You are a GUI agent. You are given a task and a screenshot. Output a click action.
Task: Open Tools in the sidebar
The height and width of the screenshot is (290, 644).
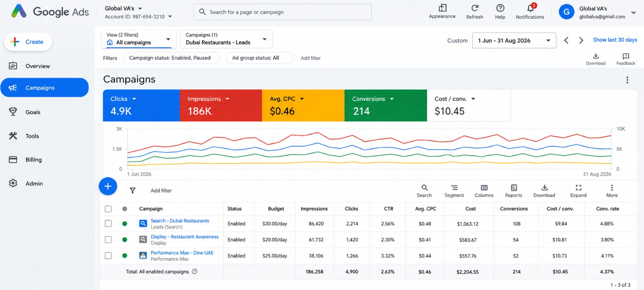pos(44,136)
